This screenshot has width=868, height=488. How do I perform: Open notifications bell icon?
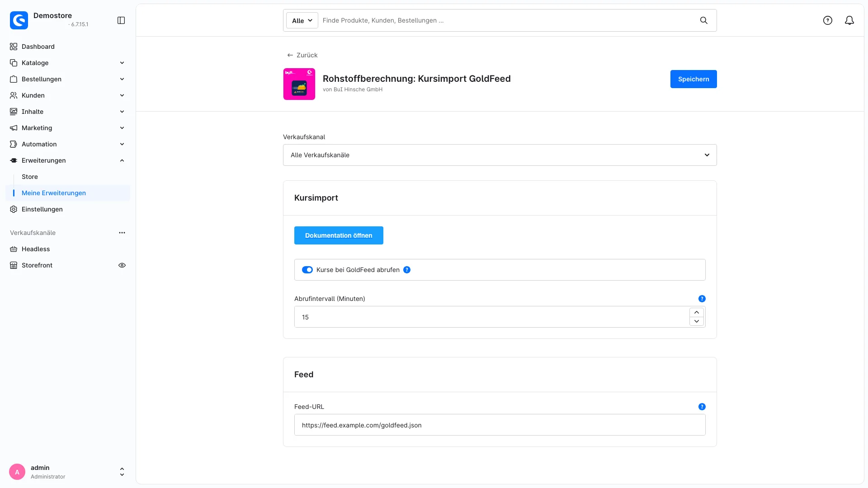point(849,20)
